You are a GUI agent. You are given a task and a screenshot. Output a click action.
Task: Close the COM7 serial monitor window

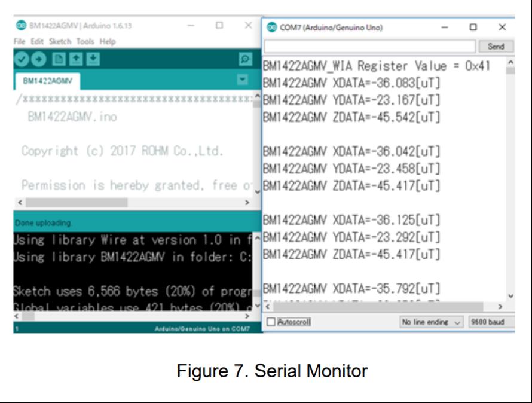pyautogui.click(x=502, y=27)
